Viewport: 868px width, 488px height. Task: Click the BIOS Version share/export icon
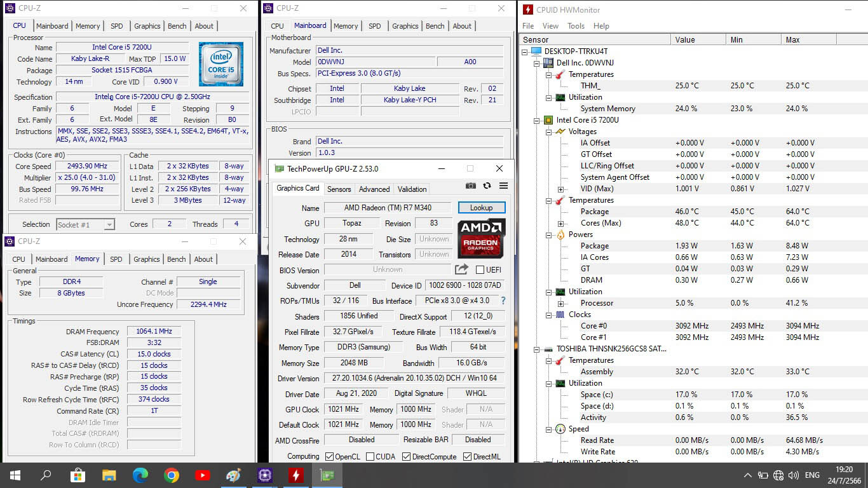461,269
